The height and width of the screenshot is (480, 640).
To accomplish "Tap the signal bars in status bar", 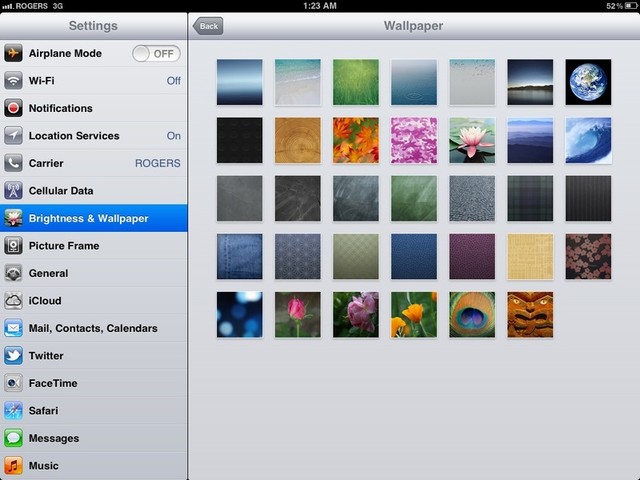I will click(x=8, y=6).
